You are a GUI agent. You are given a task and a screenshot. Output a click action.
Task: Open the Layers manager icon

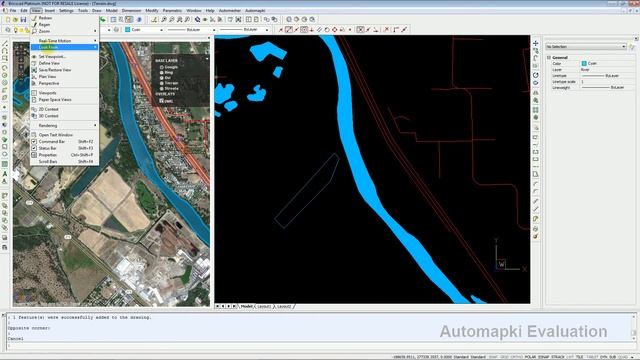pos(8,30)
